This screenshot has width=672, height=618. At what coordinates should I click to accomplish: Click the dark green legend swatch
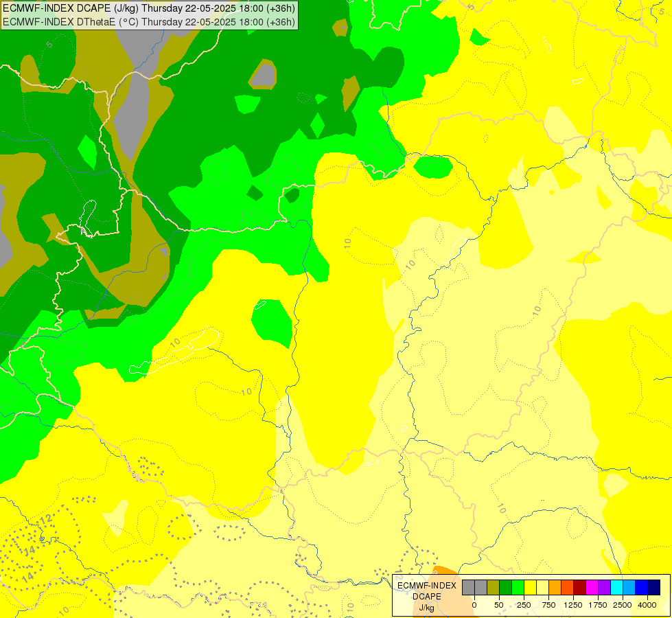506,588
